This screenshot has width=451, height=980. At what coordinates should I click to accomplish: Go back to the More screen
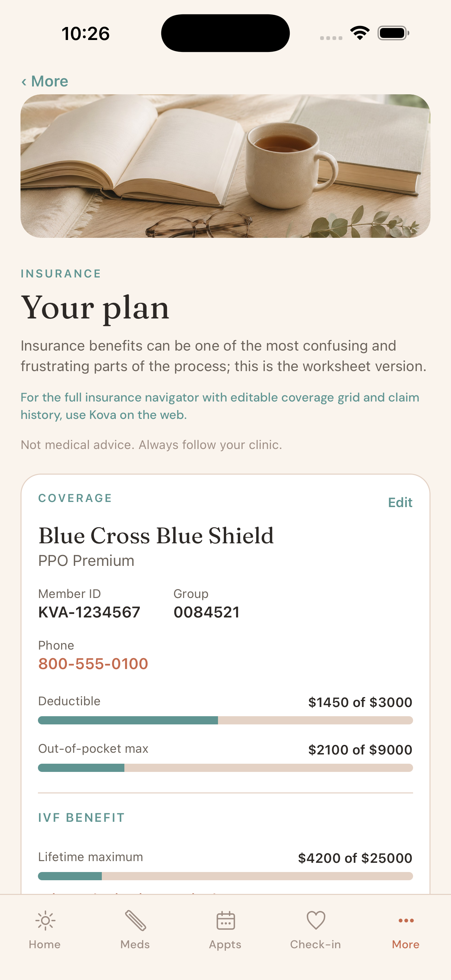pyautogui.click(x=45, y=81)
